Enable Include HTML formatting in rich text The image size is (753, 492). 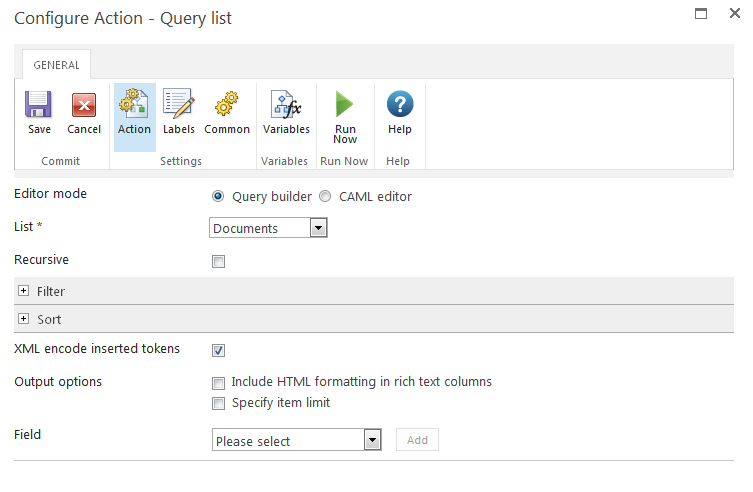click(219, 383)
